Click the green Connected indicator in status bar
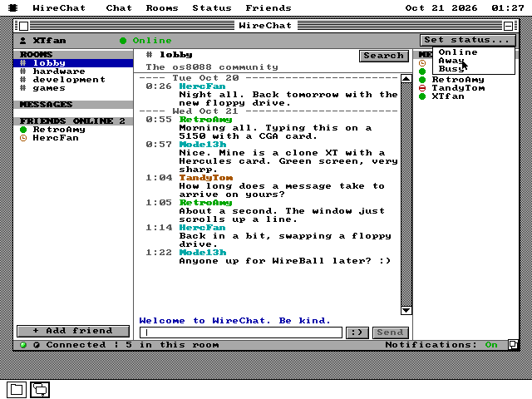This screenshot has height=399, width=532. tap(23, 345)
